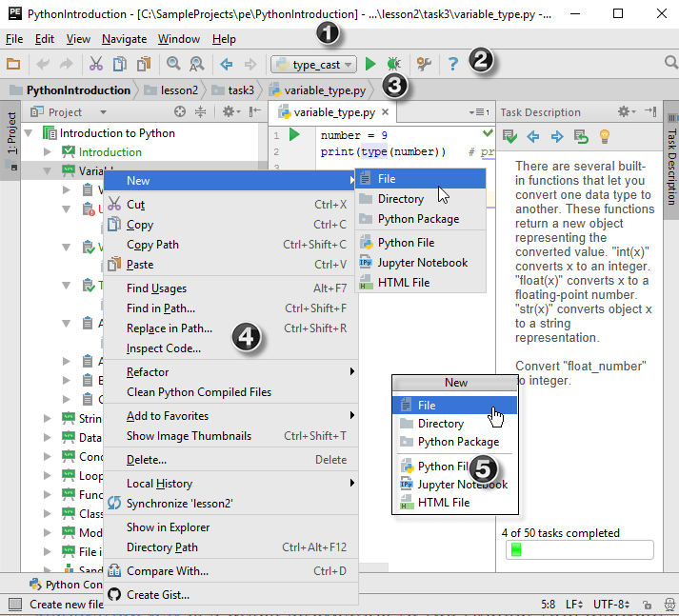This screenshot has width=679, height=616.
Task: Click the Search Everywhere magnifier icon
Action: coord(670,63)
